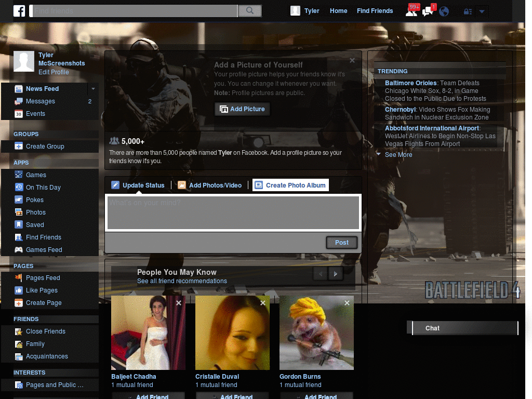Click the What's on your mind text box

233,212
